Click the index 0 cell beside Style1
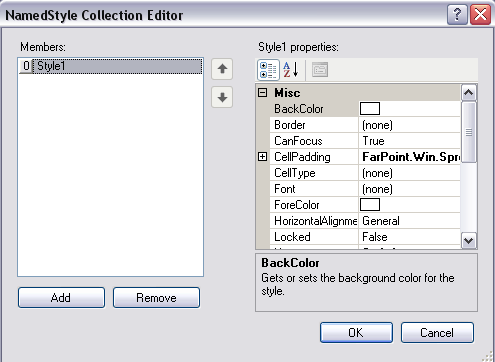The width and height of the screenshot is (495, 362). (26, 66)
